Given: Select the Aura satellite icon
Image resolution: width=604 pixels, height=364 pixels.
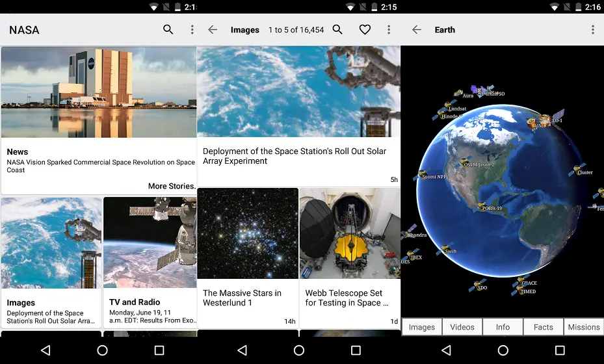Looking at the screenshot, I should coord(458,93).
